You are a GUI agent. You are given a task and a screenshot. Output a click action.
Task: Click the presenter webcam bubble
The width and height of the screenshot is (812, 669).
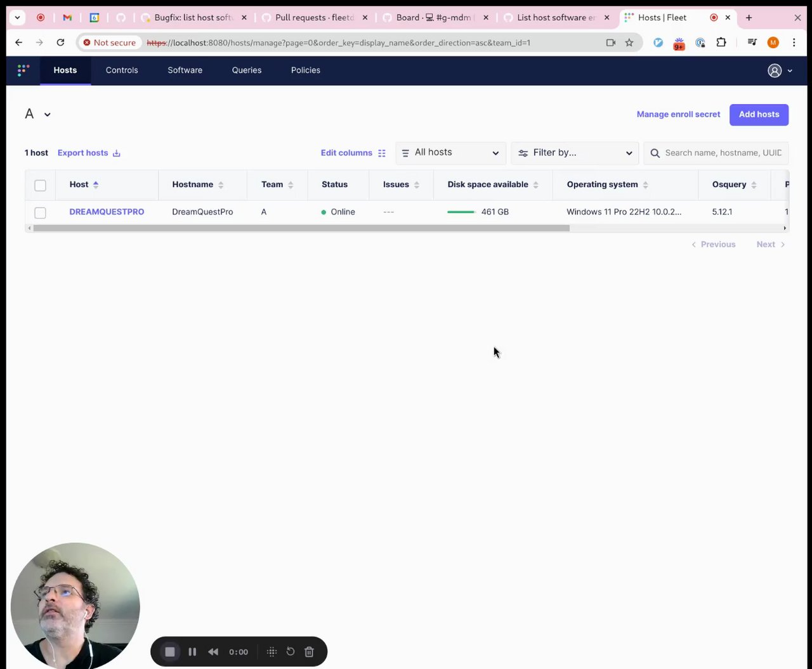75,606
